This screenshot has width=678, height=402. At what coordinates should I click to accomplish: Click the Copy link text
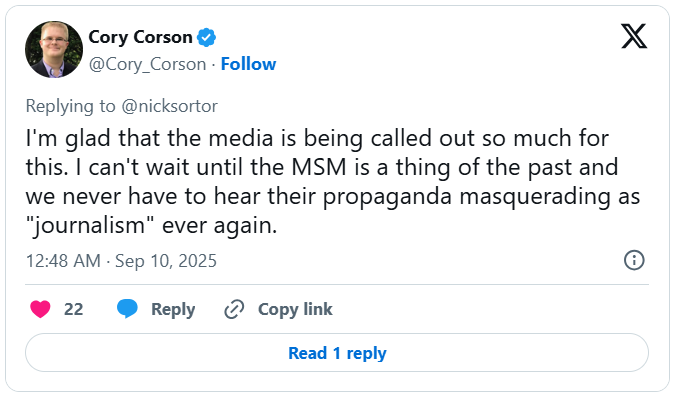(x=294, y=309)
